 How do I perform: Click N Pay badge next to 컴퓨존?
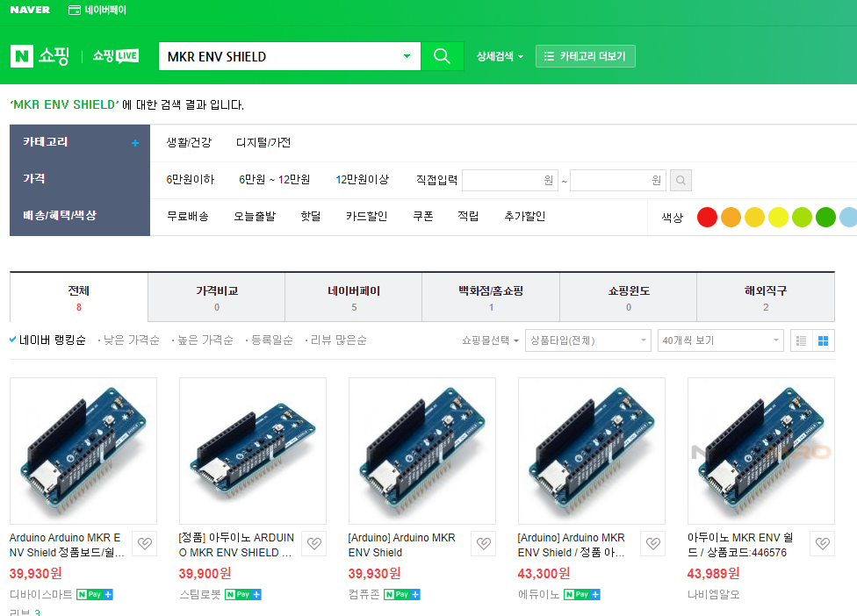402,594
